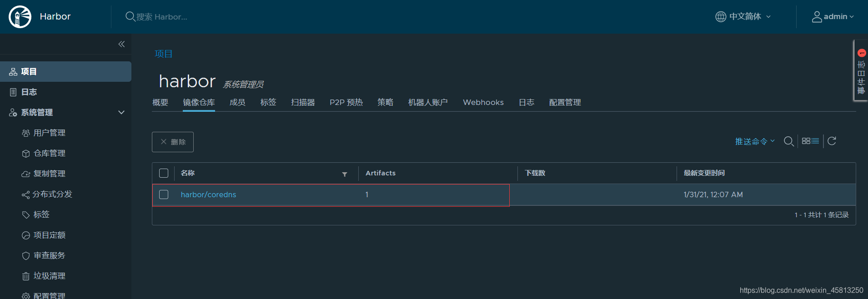The image size is (868, 299).
Task: Switch to the Webhooks tab
Action: pyautogui.click(x=483, y=102)
